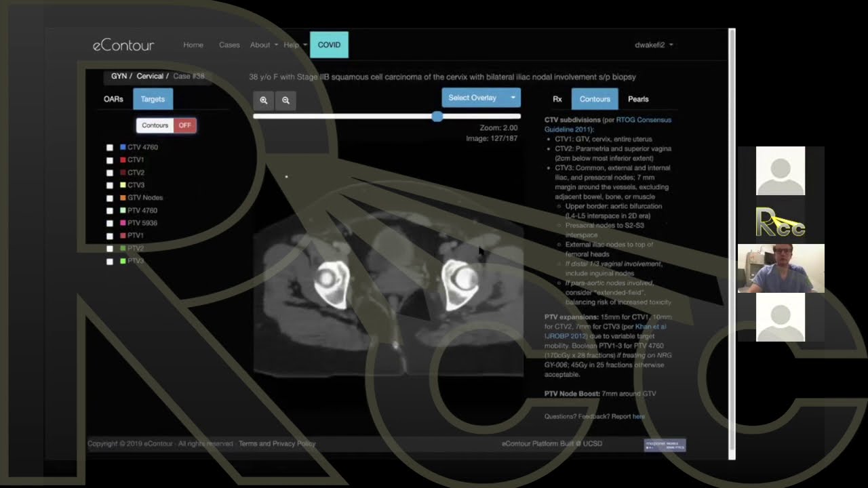The width and height of the screenshot is (868, 488).
Task: Go to the Home nav item
Action: pyautogui.click(x=193, y=45)
